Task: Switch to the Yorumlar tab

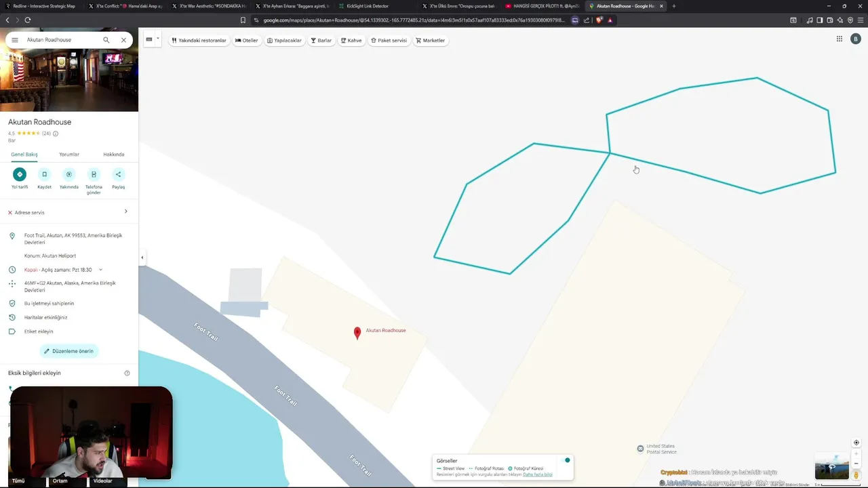Action: [69, 155]
